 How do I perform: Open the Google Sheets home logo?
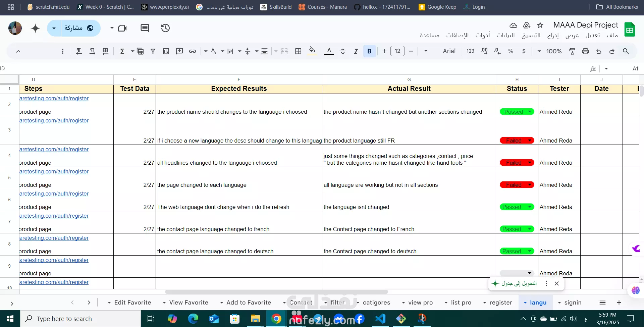(630, 30)
